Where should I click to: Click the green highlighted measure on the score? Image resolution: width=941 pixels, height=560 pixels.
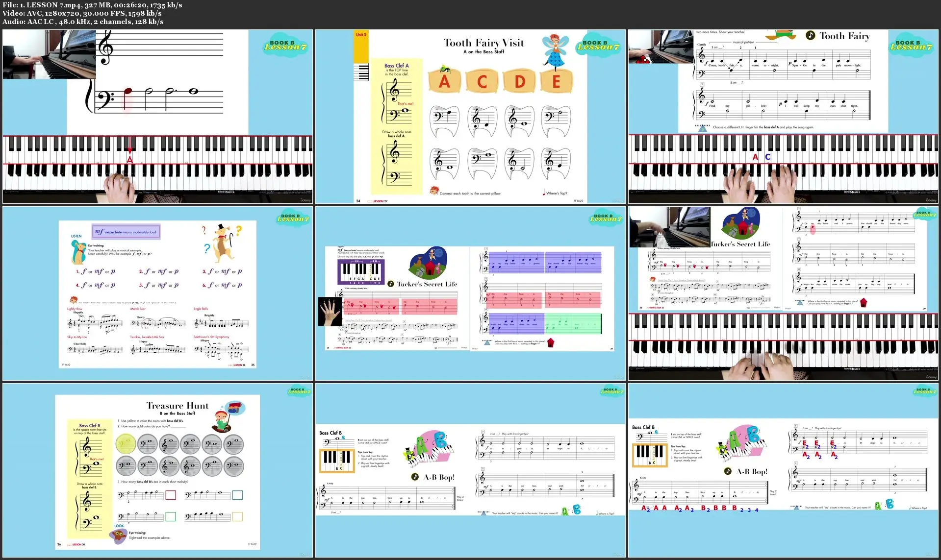point(573,323)
